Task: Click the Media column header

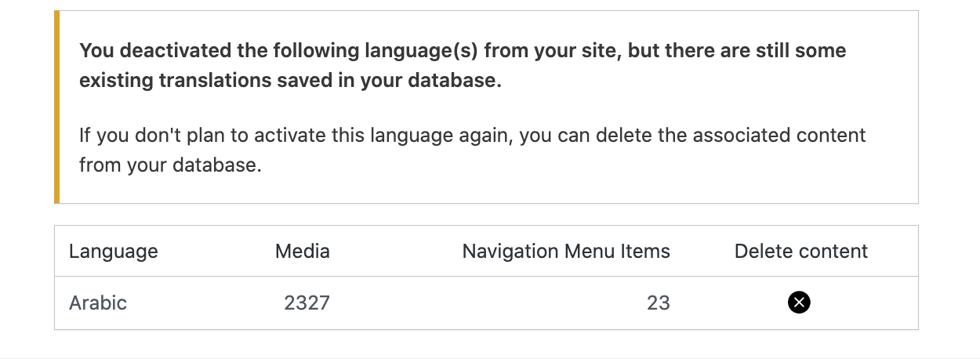Action: pyautogui.click(x=303, y=252)
